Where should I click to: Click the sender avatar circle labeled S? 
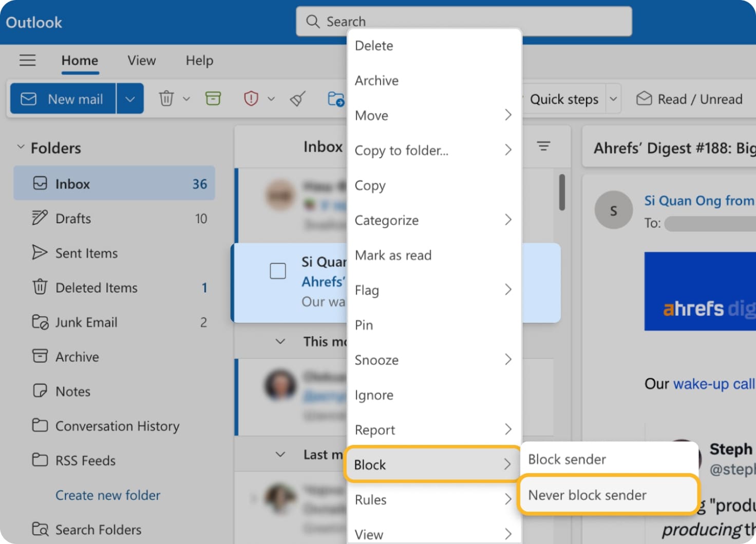(x=613, y=210)
